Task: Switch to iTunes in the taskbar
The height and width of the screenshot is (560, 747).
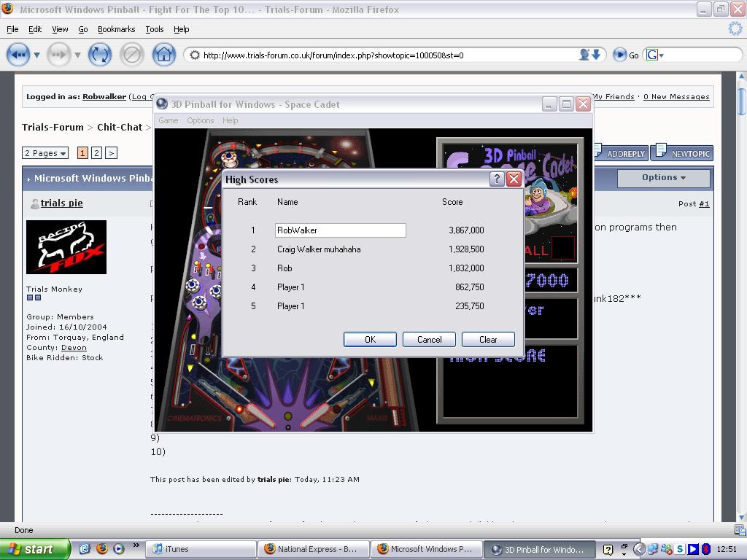Action: [201, 549]
